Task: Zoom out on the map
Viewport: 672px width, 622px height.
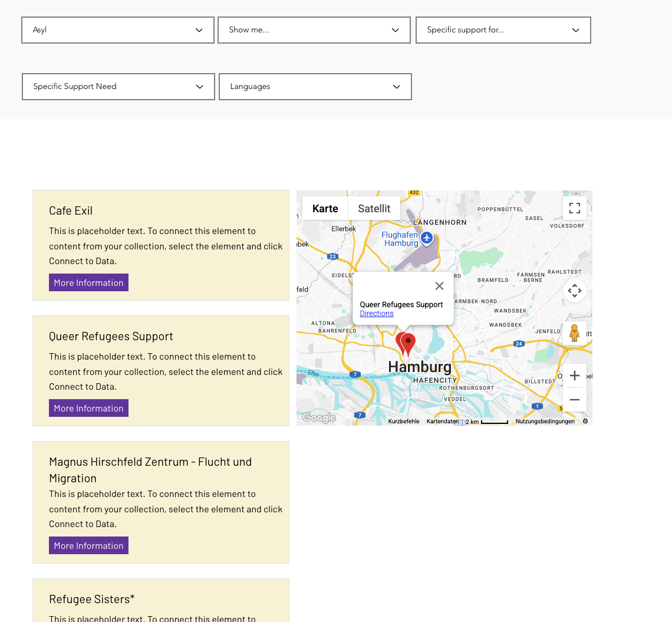Action: [574, 400]
